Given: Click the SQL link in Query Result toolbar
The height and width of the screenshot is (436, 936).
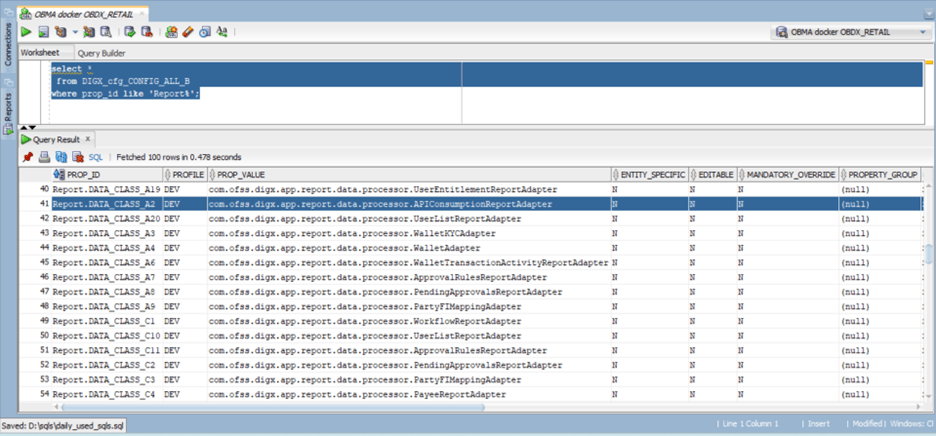Looking at the screenshot, I should 96,157.
